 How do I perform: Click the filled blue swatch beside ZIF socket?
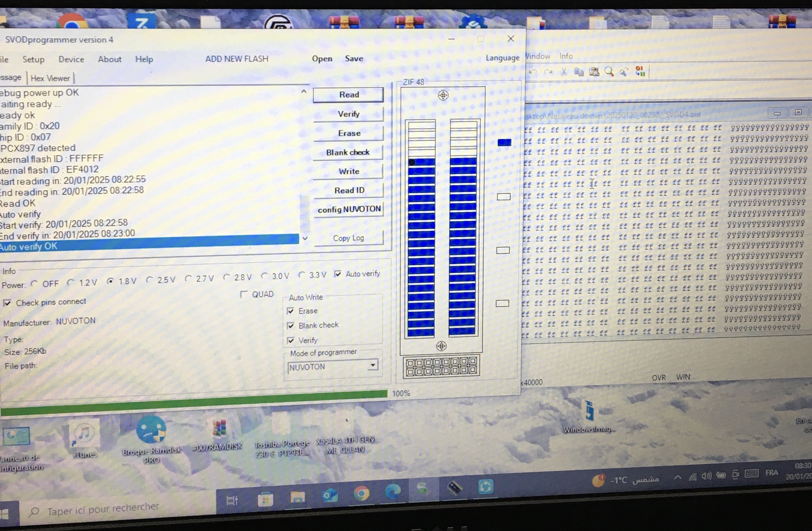(x=504, y=142)
